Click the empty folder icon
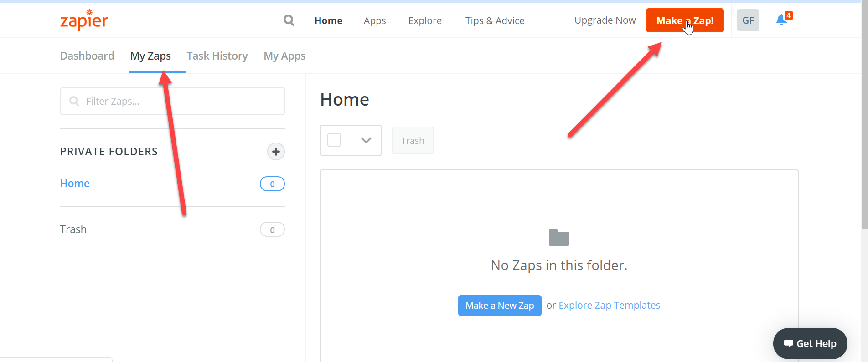Screen dimensions: 868x362 [x=559, y=238]
